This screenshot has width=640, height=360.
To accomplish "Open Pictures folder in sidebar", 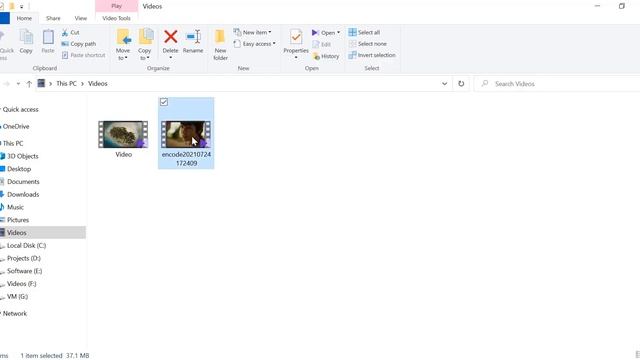I will point(18,220).
